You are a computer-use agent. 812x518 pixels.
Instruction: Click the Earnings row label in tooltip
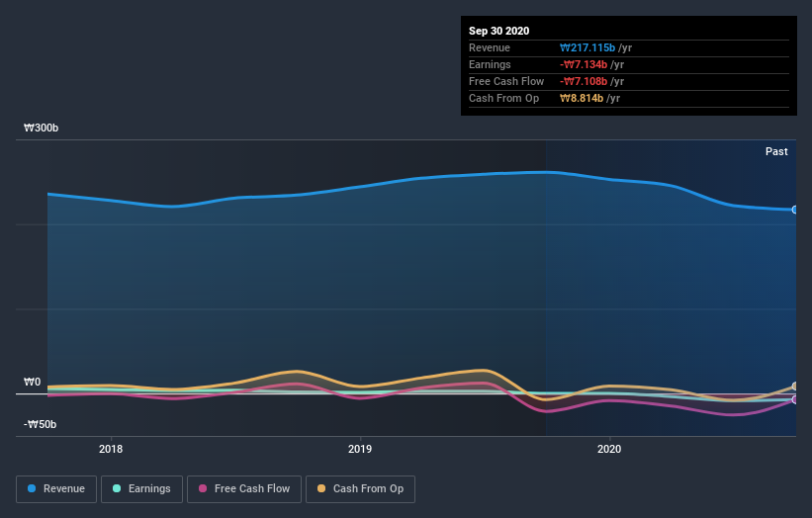(490, 64)
